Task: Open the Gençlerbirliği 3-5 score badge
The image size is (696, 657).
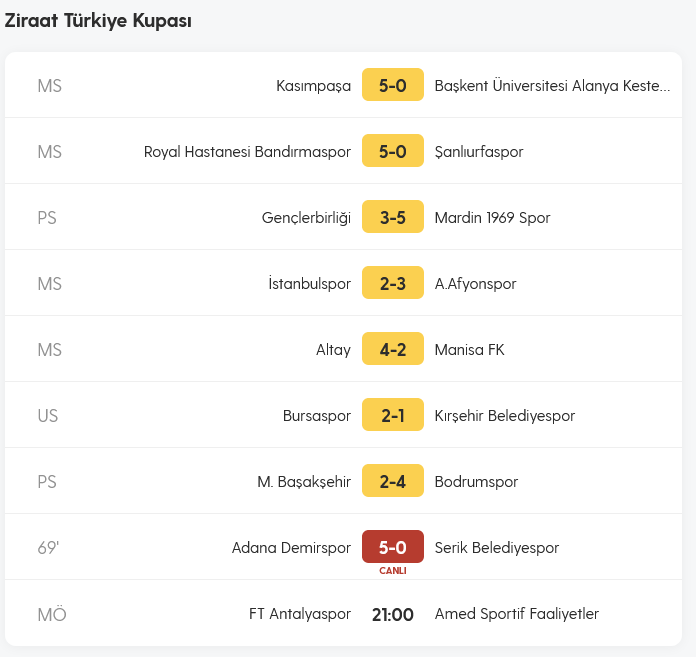Action: point(393,217)
